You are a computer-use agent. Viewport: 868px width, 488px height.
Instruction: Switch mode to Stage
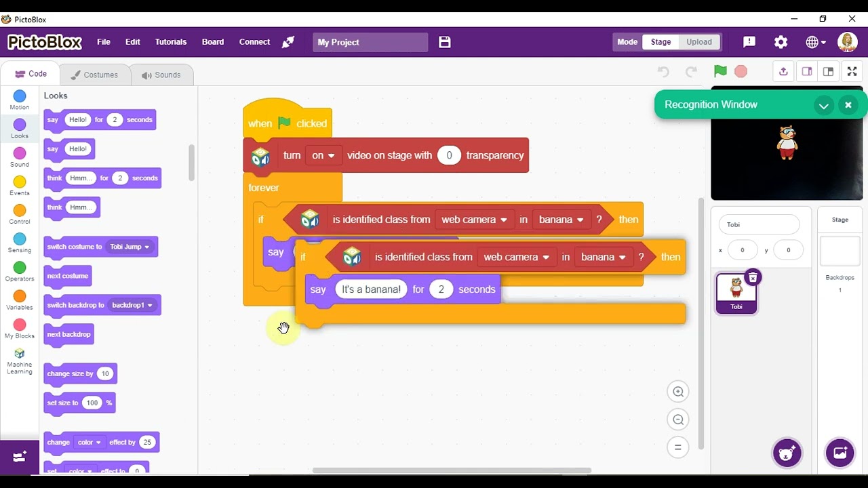click(660, 42)
